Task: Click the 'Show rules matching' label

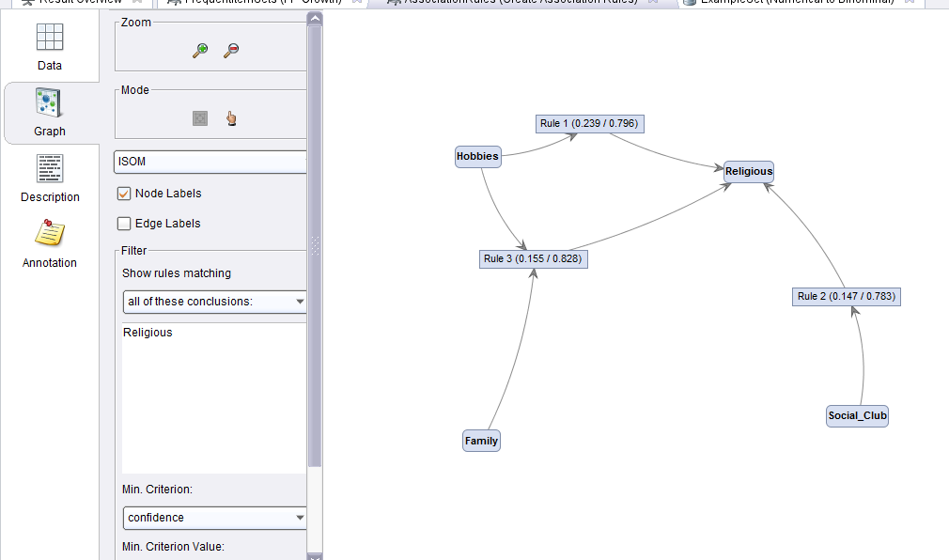Action: tap(177, 273)
